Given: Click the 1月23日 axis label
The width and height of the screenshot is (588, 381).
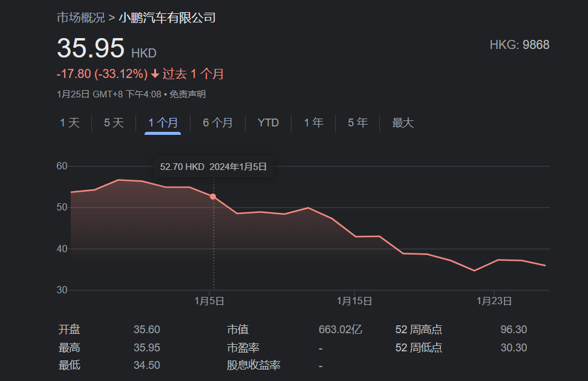Looking at the screenshot, I should (x=494, y=301).
